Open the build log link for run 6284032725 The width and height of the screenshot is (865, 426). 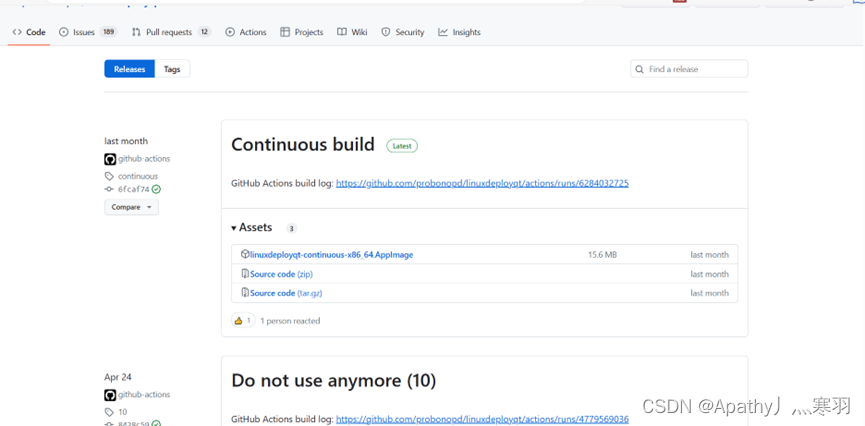(482, 183)
